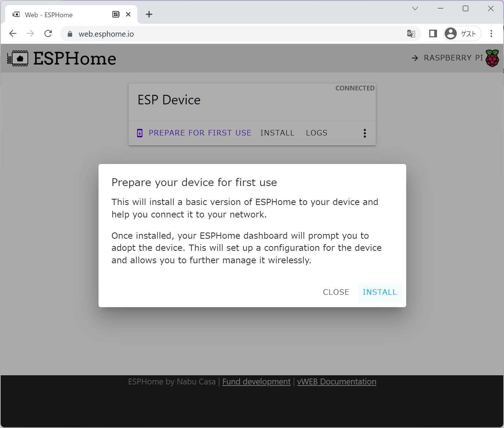Open the ESP Device overflow menu

[365, 133]
